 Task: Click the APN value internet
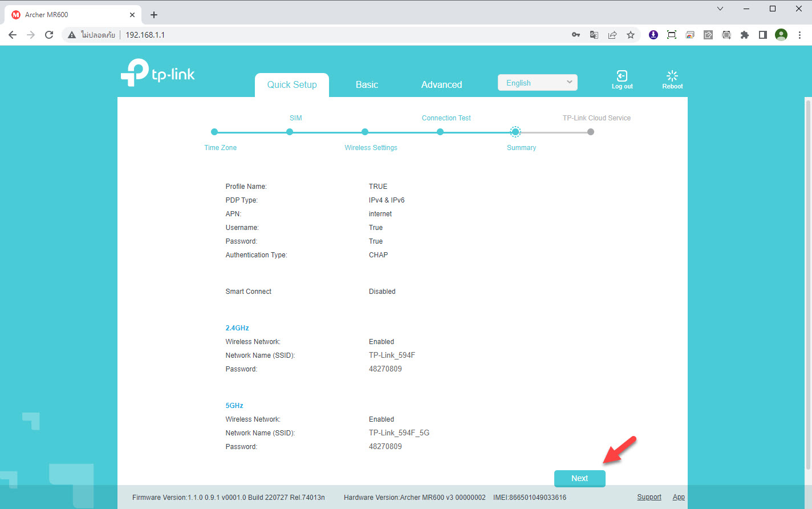tap(380, 214)
